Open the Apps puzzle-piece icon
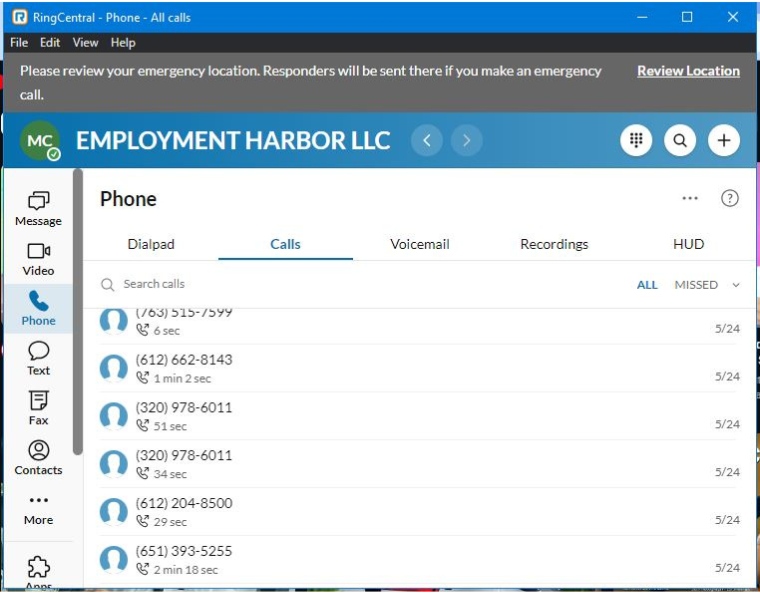Image resolution: width=760 pixels, height=594 pixels. [38, 568]
